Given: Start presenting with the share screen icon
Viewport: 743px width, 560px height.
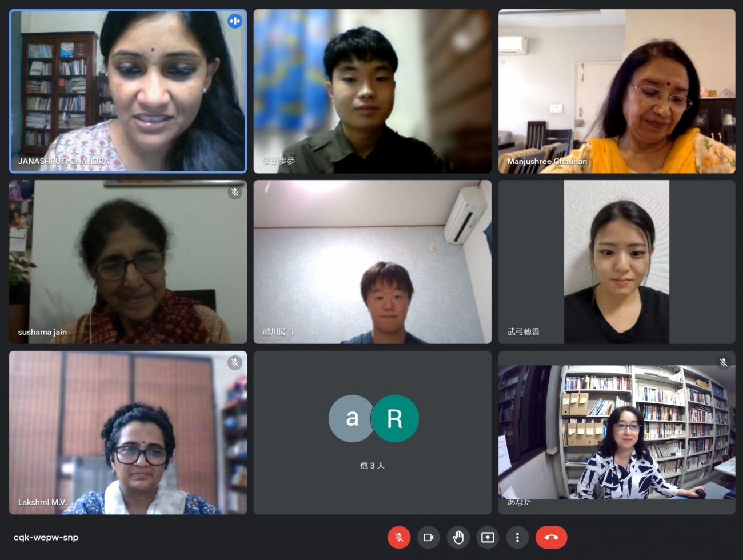Looking at the screenshot, I should click(x=488, y=537).
